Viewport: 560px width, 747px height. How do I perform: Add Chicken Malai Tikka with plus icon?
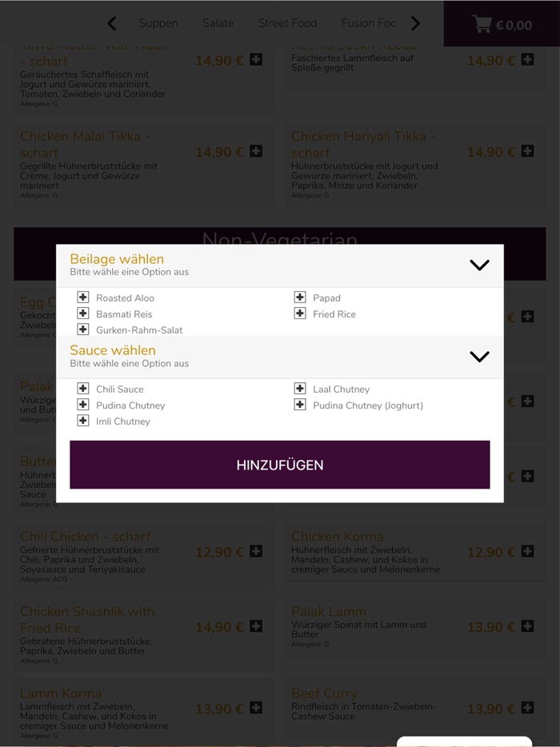256,151
